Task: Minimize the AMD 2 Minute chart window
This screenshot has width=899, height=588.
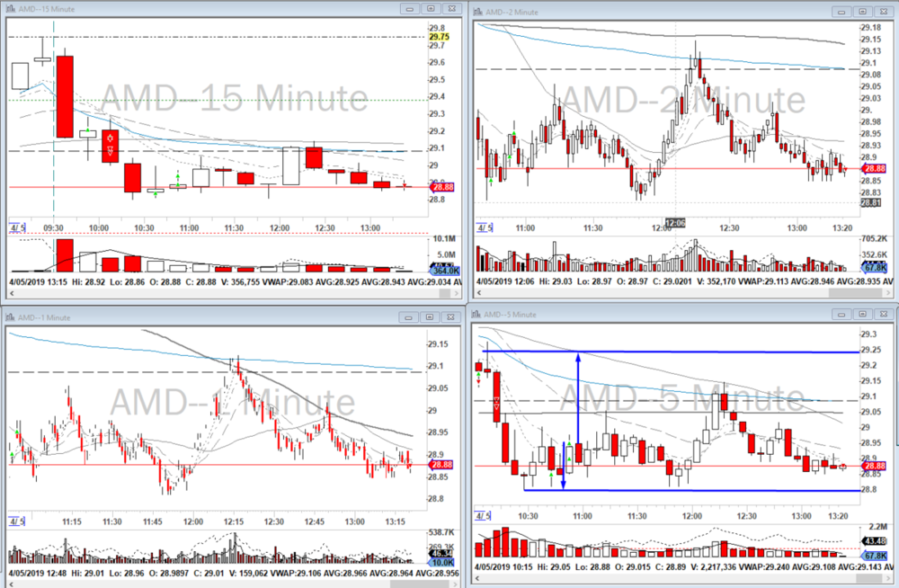Action: point(841,12)
